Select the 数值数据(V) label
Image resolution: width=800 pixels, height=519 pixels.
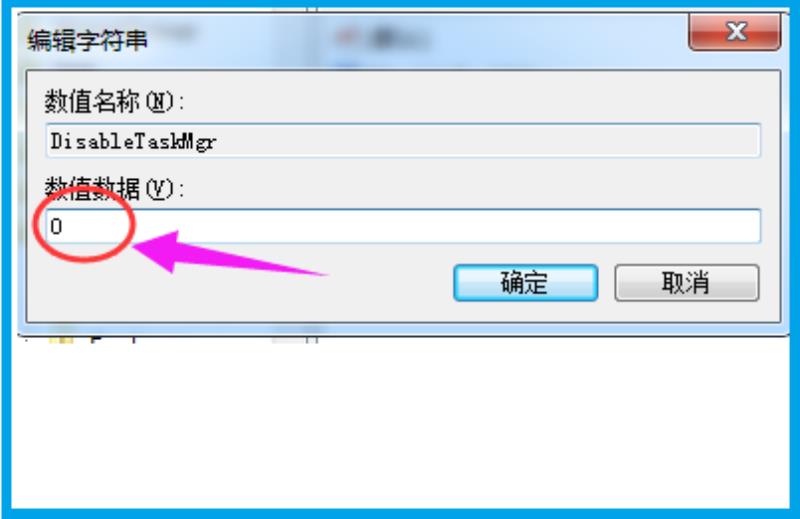[114, 188]
